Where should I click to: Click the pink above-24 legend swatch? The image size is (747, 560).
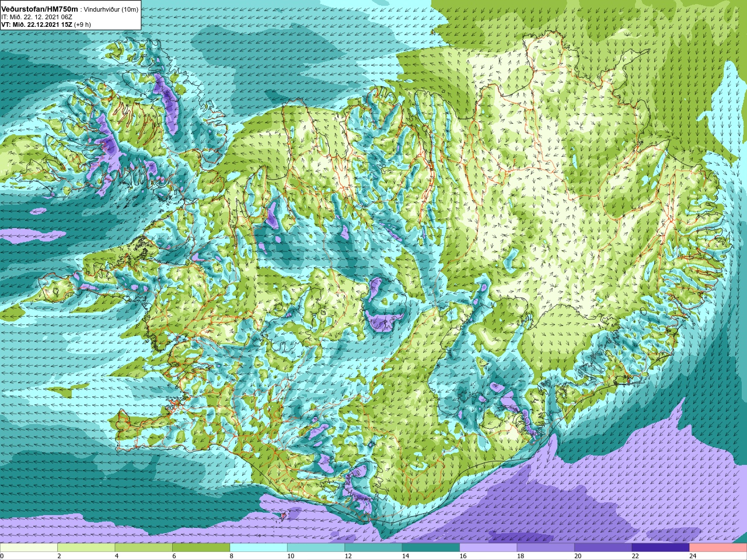click(x=718, y=548)
